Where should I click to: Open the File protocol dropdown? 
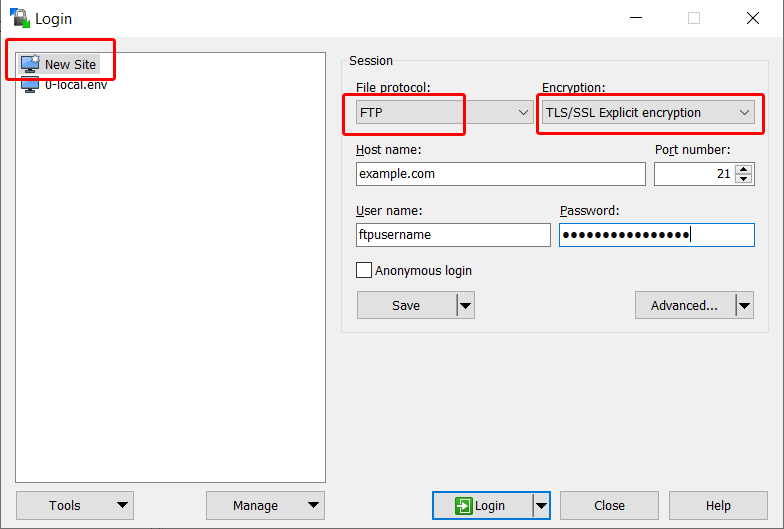[x=443, y=112]
